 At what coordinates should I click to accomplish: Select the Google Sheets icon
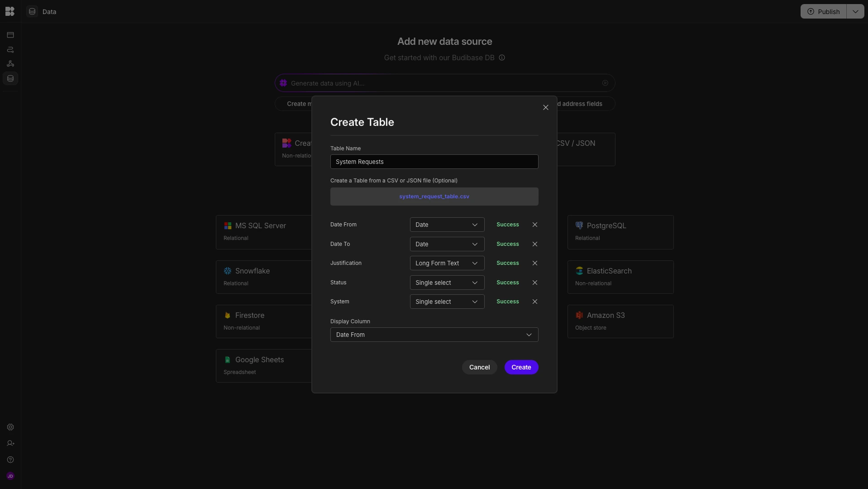click(x=228, y=360)
